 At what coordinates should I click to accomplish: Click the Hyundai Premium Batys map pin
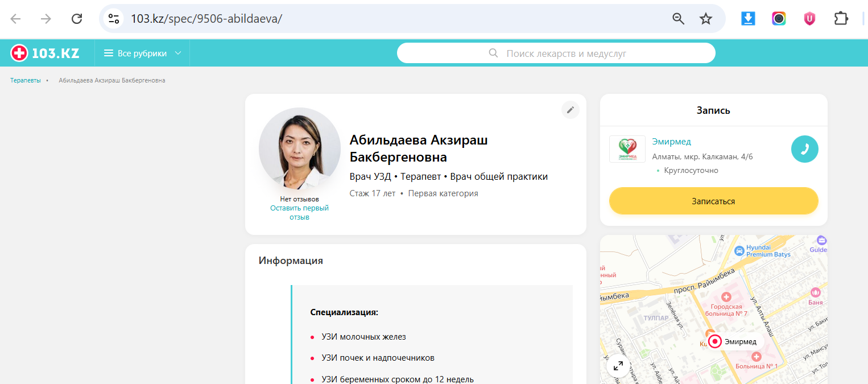(739, 250)
